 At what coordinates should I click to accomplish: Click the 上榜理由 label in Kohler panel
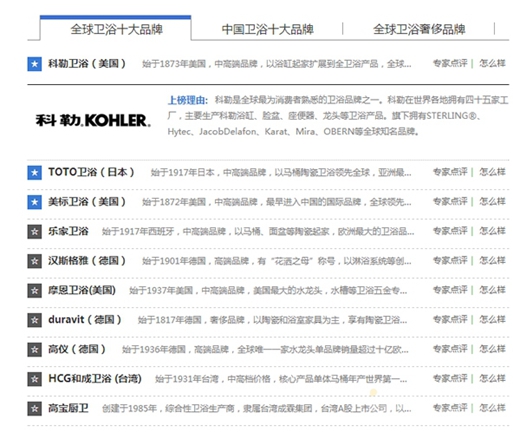[x=188, y=100]
